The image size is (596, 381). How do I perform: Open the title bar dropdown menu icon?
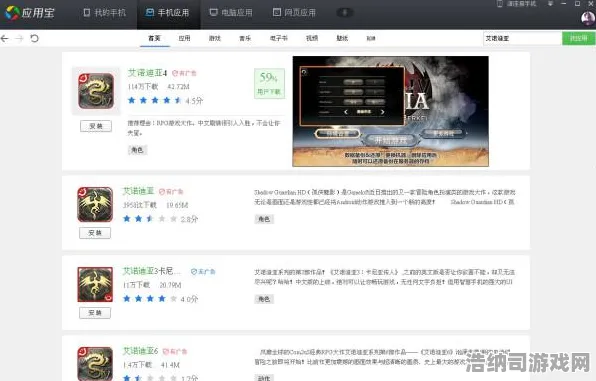(x=550, y=4)
